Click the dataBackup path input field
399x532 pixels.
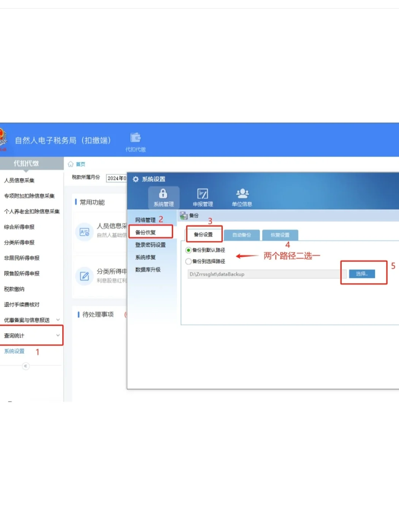(262, 274)
